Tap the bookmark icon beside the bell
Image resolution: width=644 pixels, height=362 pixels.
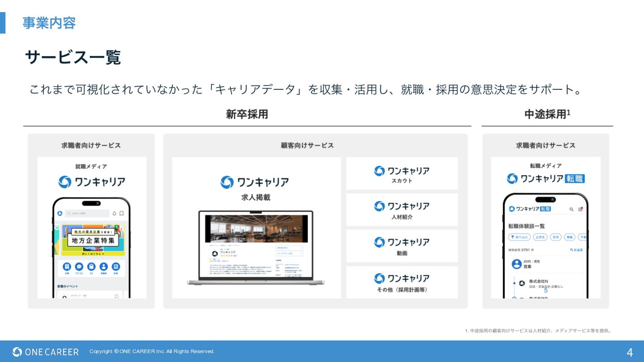122,214
